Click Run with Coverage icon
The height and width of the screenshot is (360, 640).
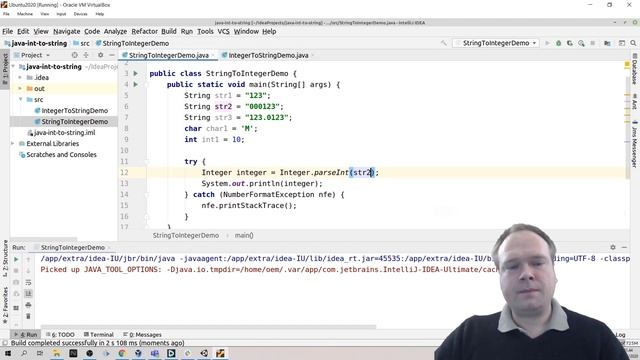pyautogui.click(x=570, y=43)
